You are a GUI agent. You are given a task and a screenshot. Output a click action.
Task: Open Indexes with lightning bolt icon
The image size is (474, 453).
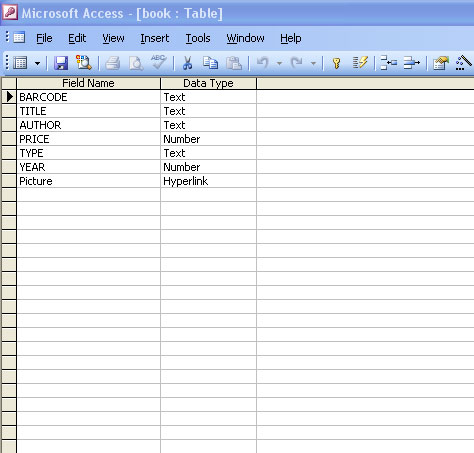click(x=360, y=63)
